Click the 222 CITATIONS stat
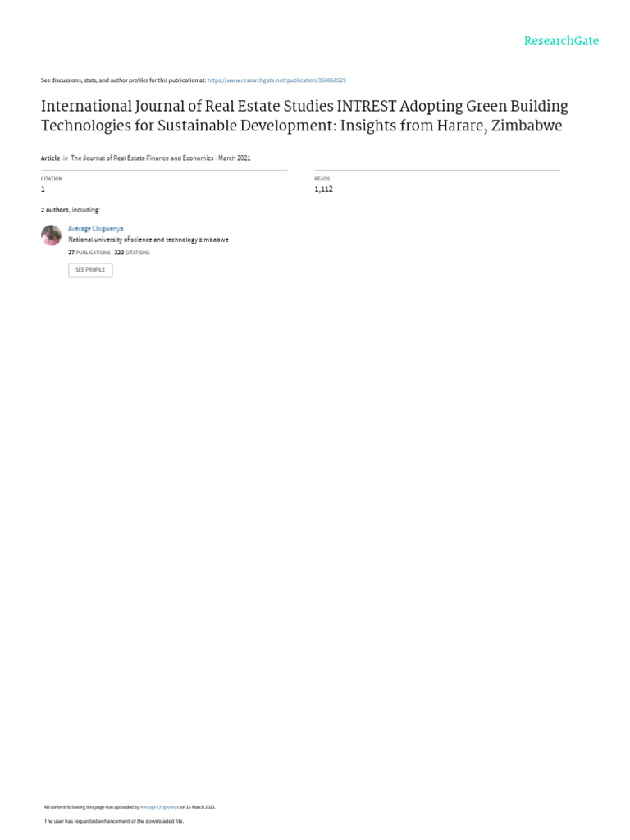The width and height of the screenshot is (630, 840). [x=132, y=253]
